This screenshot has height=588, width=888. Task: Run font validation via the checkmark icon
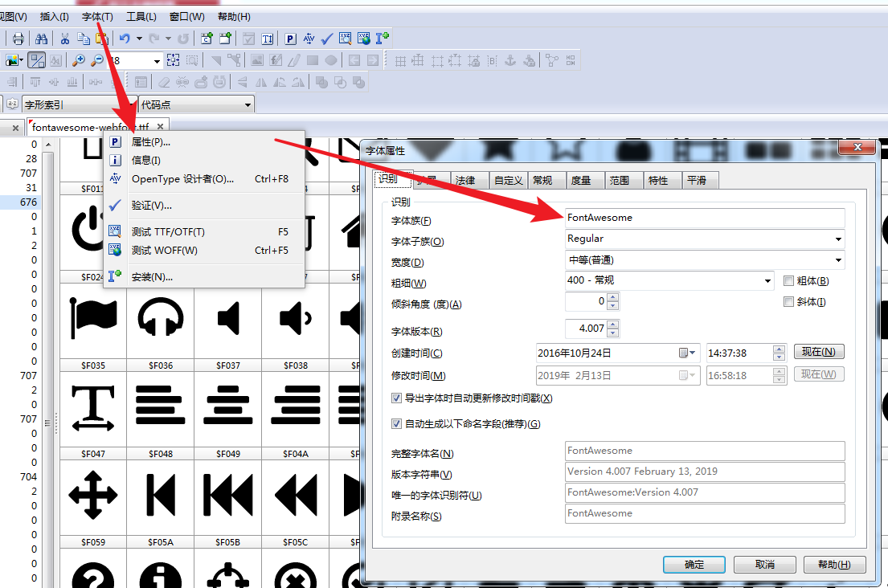[326, 38]
